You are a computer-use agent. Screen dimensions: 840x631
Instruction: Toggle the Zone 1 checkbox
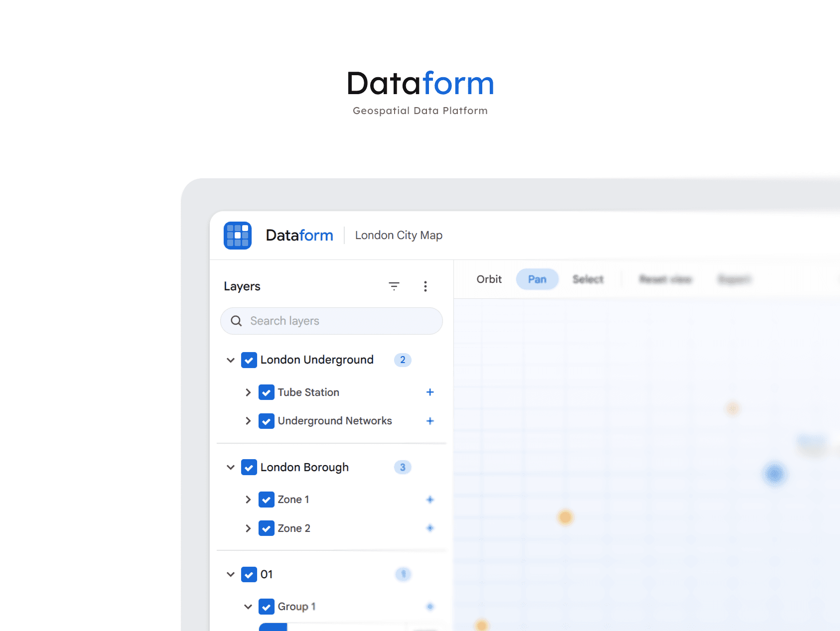pyautogui.click(x=267, y=500)
